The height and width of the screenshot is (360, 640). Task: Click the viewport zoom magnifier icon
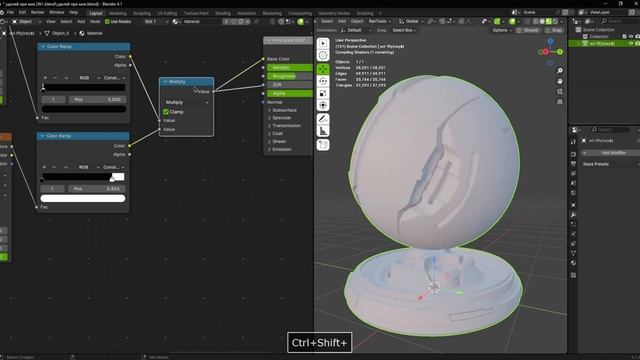(560, 71)
